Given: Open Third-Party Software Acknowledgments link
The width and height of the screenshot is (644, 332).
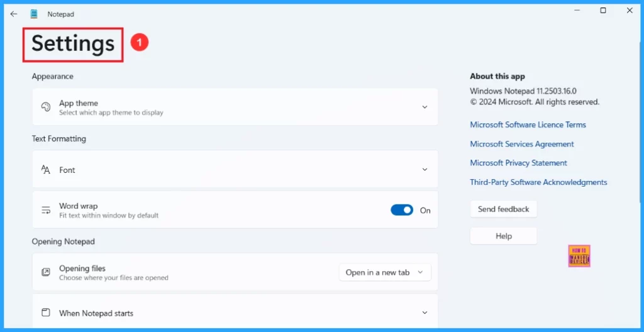Looking at the screenshot, I should coord(538,182).
